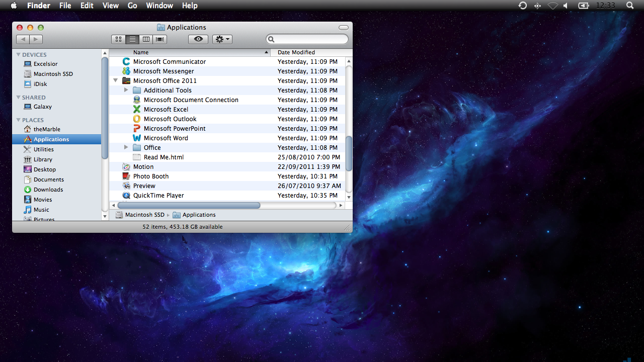
Task: Sort by the Name column header
Action: coord(190,52)
